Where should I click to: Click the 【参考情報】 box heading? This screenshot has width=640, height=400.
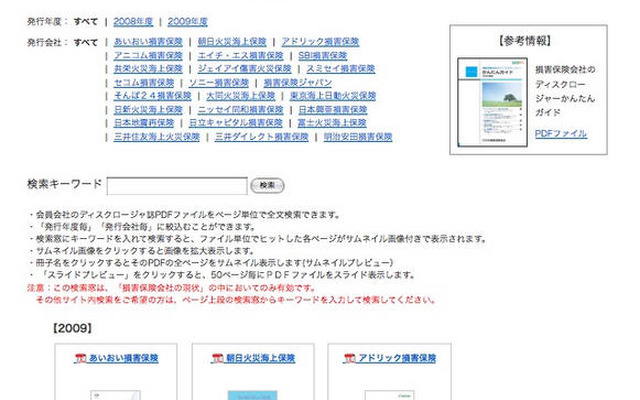tap(525, 41)
